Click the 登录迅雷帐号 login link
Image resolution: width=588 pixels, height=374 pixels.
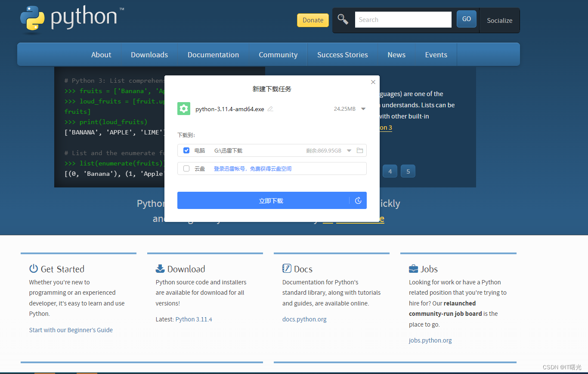point(253,169)
